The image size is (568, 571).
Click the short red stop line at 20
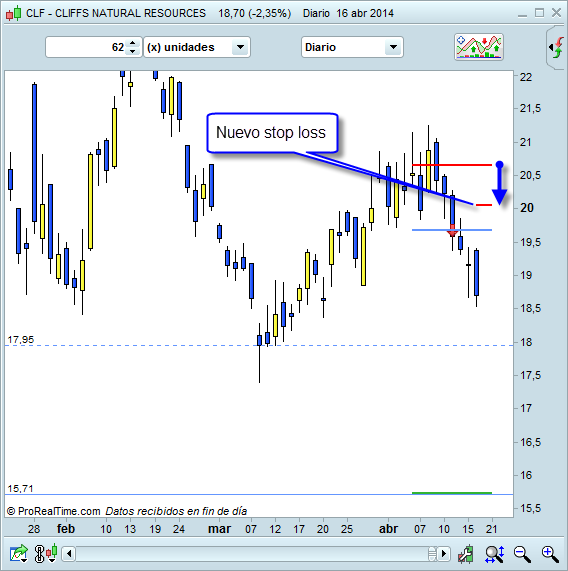click(484, 205)
